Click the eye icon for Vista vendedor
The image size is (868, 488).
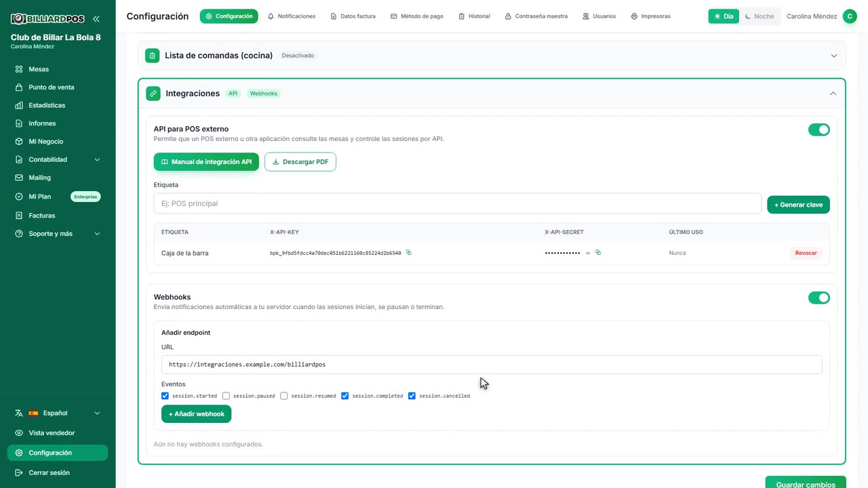click(19, 433)
